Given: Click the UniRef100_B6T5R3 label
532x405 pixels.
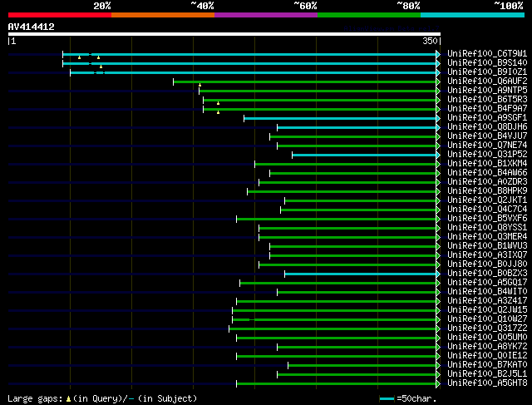Looking at the screenshot, I should tap(487, 100).
